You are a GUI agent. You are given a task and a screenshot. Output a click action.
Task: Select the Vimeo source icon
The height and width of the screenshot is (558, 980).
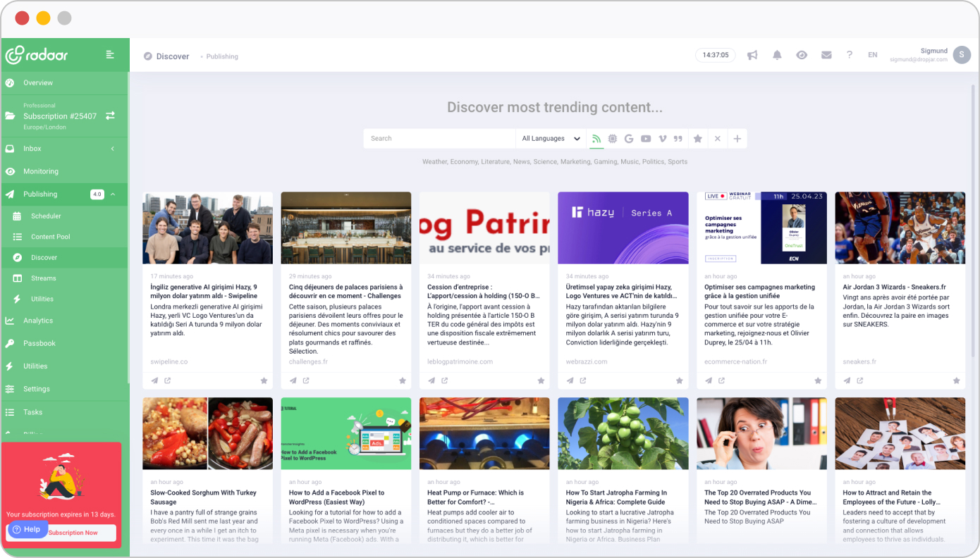pyautogui.click(x=662, y=139)
